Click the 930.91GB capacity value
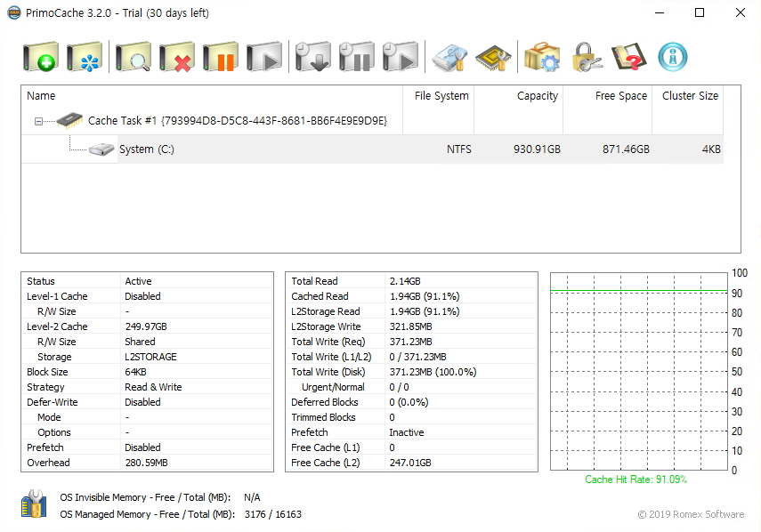The width and height of the screenshot is (761, 532). [x=537, y=149]
